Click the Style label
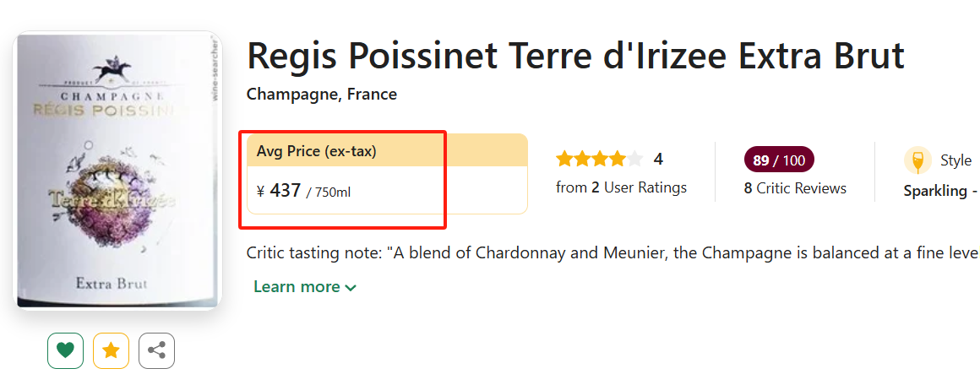This screenshot has height=385, width=980. [955, 160]
